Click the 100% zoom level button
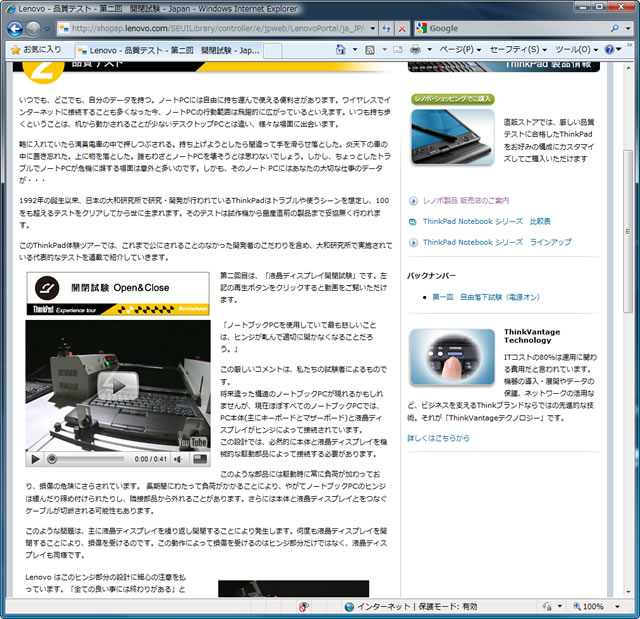This screenshot has height=619, width=640. (x=588, y=607)
